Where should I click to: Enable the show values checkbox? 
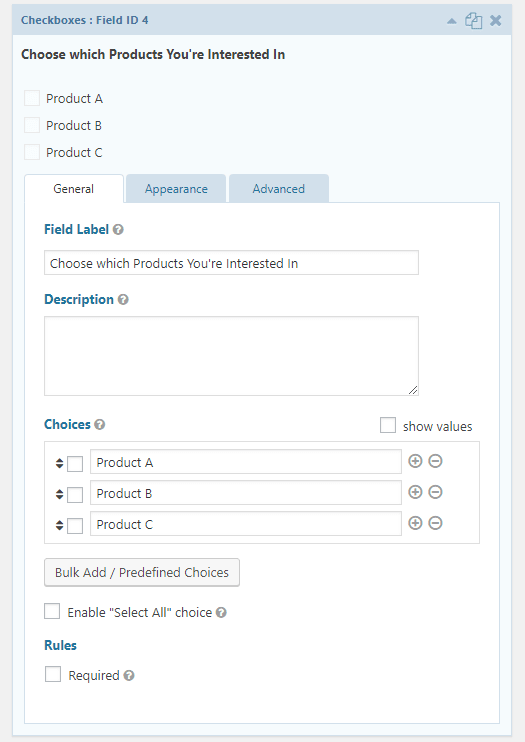[x=388, y=425]
